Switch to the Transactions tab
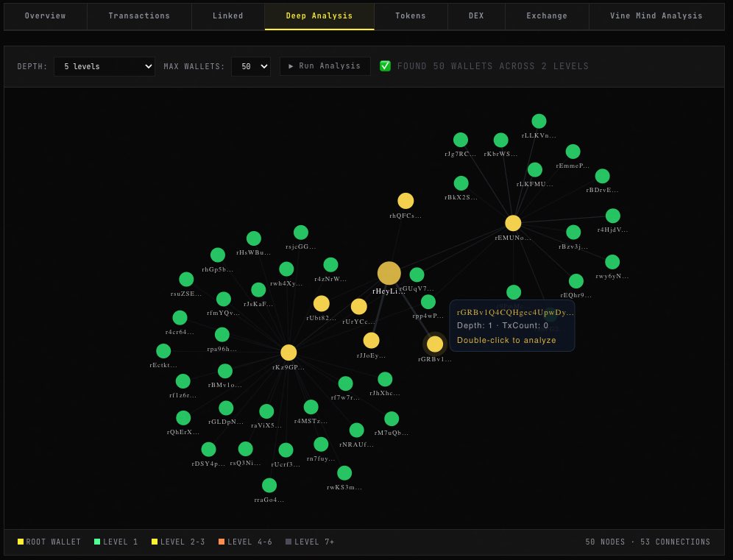 pyautogui.click(x=139, y=16)
